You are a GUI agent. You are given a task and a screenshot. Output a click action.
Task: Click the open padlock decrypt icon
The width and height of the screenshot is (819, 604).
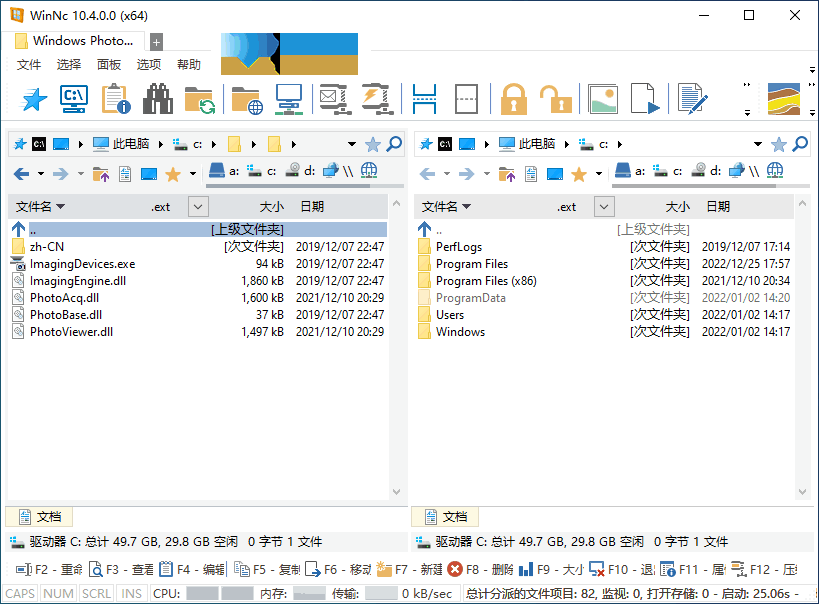556,99
